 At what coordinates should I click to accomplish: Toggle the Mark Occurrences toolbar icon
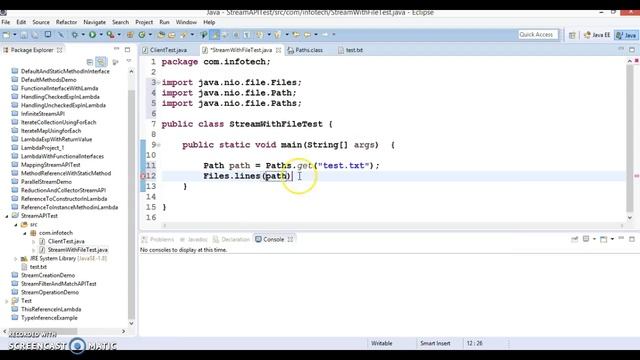215,35
